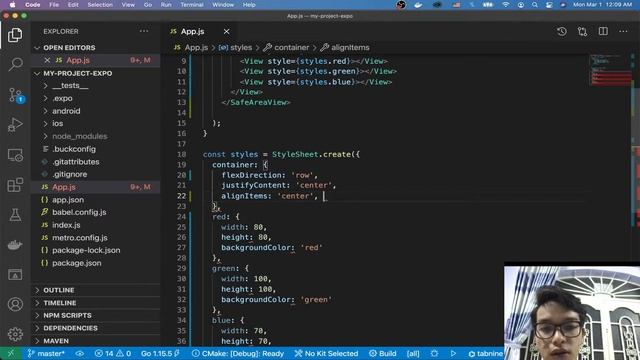Open the Remote Explorer view
640x360 pixels.
coord(15,155)
